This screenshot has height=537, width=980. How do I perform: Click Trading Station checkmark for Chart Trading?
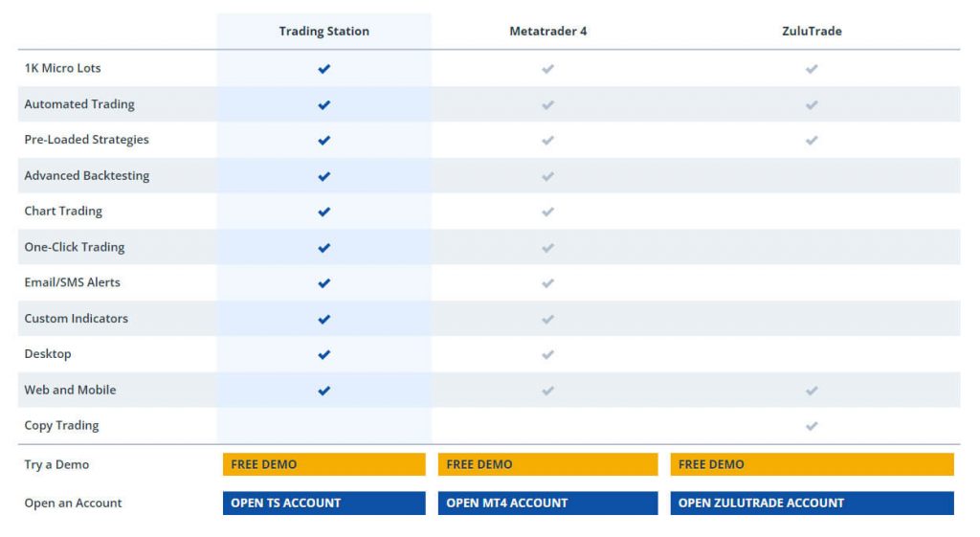(x=323, y=212)
